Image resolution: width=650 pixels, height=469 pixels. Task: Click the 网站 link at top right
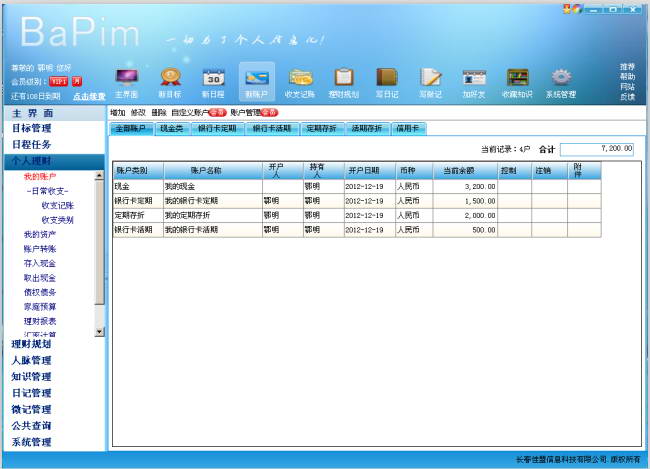[627, 86]
